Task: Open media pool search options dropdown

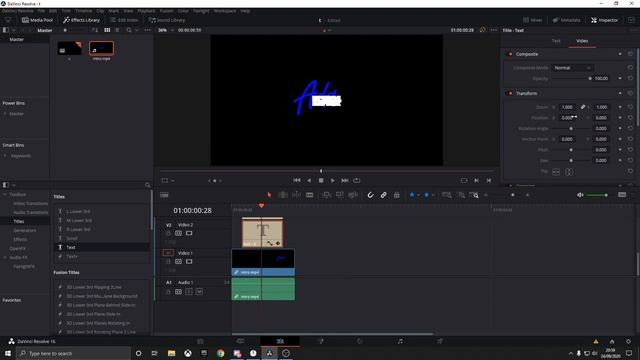Action: click(x=137, y=30)
